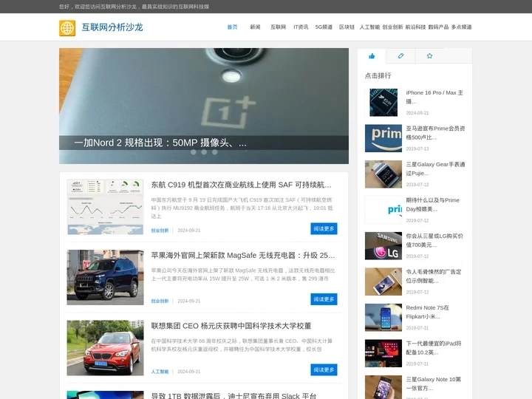
Task: Open the 区块链 channel
Action: click(347, 27)
